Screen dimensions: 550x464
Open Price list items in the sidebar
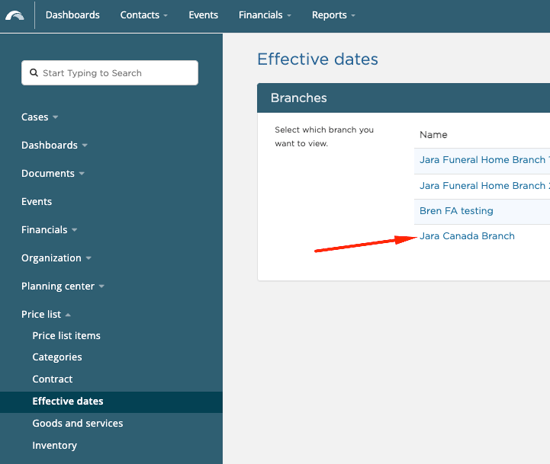(66, 336)
